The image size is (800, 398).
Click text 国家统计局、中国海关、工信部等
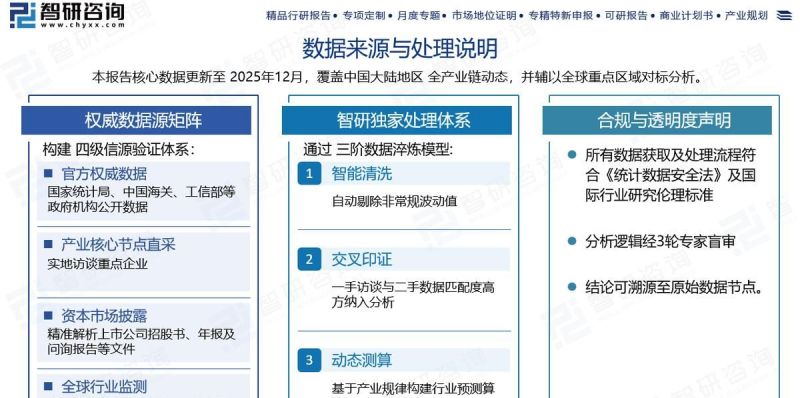click(x=141, y=192)
